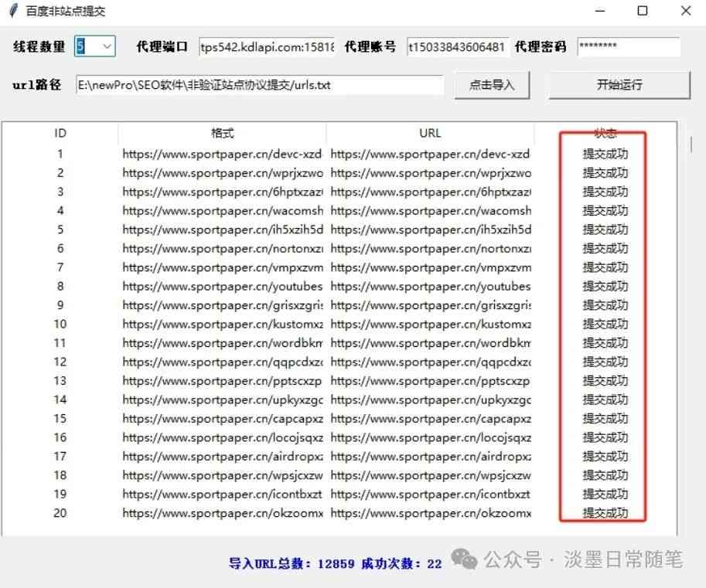706x588 pixels.
Task: Select row with ID 7
Action: pyautogui.click(x=339, y=267)
